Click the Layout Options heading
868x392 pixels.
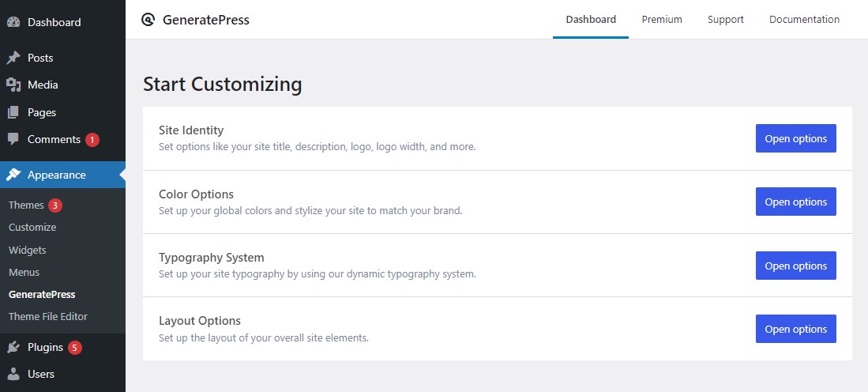(200, 321)
